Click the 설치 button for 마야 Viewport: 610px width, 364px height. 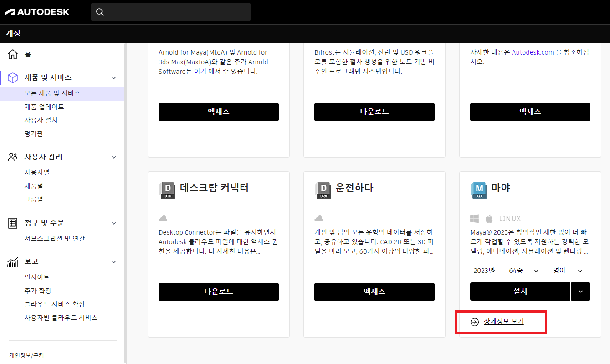[x=520, y=292]
